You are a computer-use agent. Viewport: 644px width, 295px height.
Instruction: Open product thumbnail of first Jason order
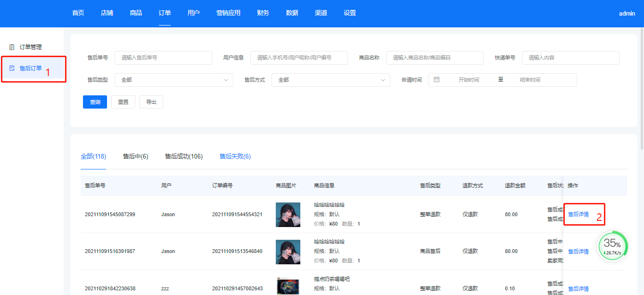coord(288,215)
